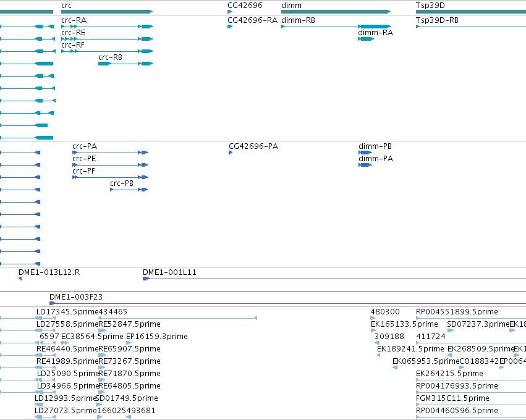Select the RP004551899.5prime label
The width and height of the screenshot is (526, 420).
click(x=457, y=312)
